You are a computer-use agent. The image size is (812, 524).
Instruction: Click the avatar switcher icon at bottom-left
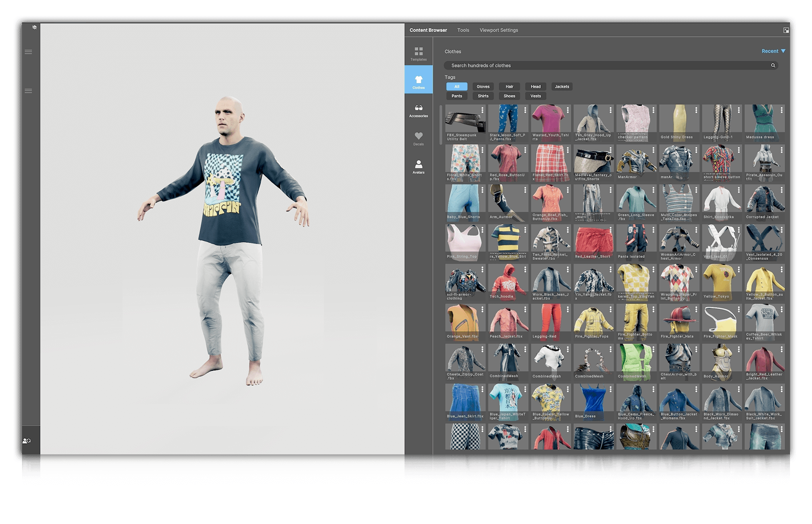tap(26, 440)
